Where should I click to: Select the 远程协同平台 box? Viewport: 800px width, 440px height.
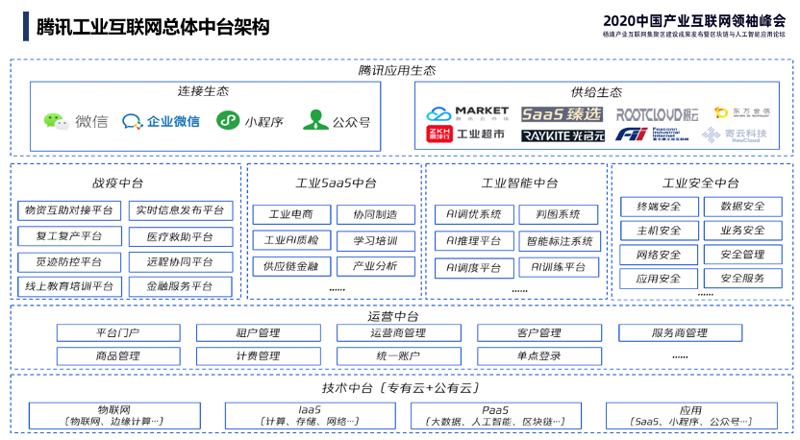pos(181,262)
